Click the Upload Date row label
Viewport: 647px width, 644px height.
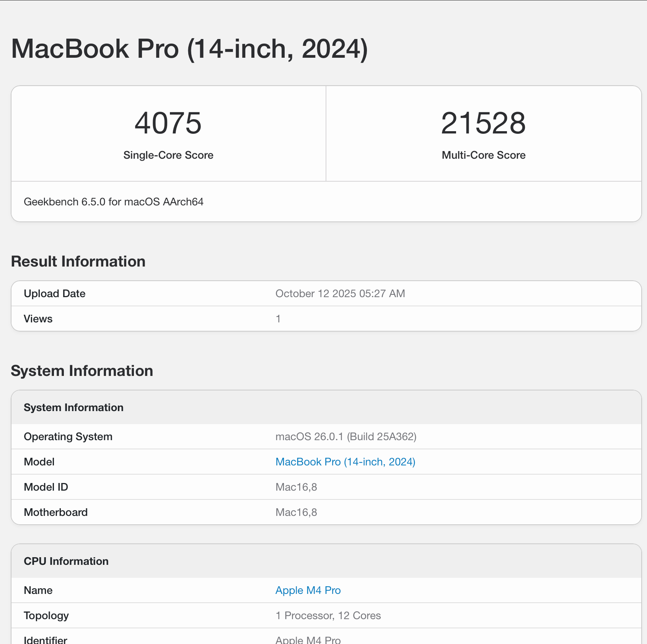[x=54, y=293]
